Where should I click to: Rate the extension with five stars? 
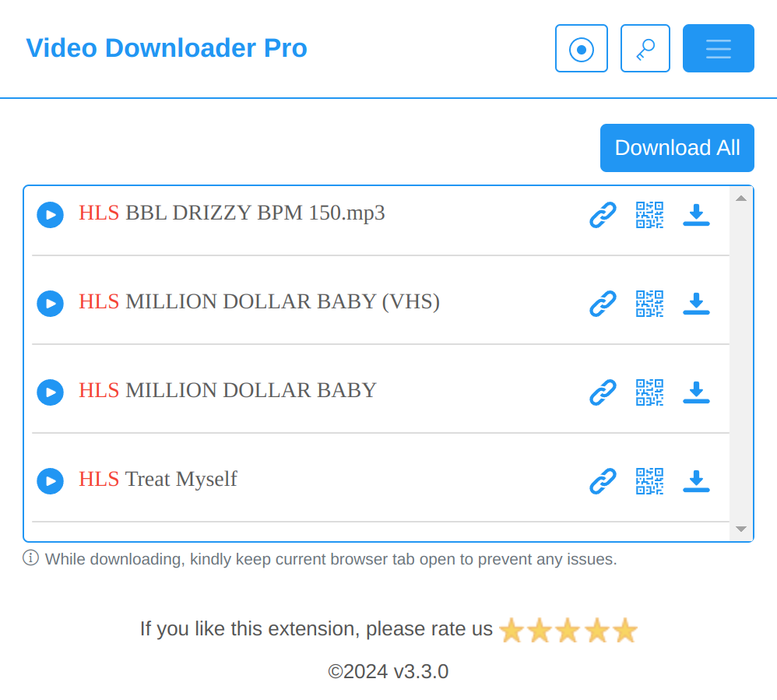pyautogui.click(x=624, y=631)
